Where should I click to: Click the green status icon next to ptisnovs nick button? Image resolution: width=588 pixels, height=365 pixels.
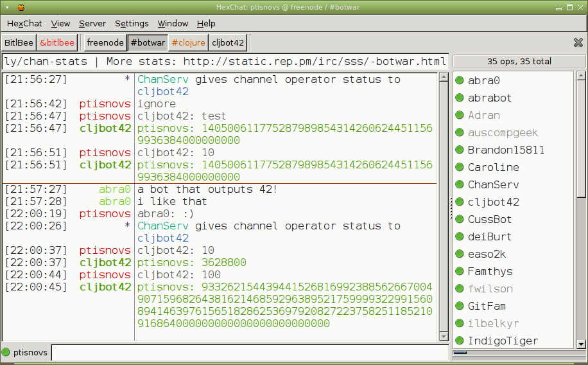pyautogui.click(x=6, y=352)
